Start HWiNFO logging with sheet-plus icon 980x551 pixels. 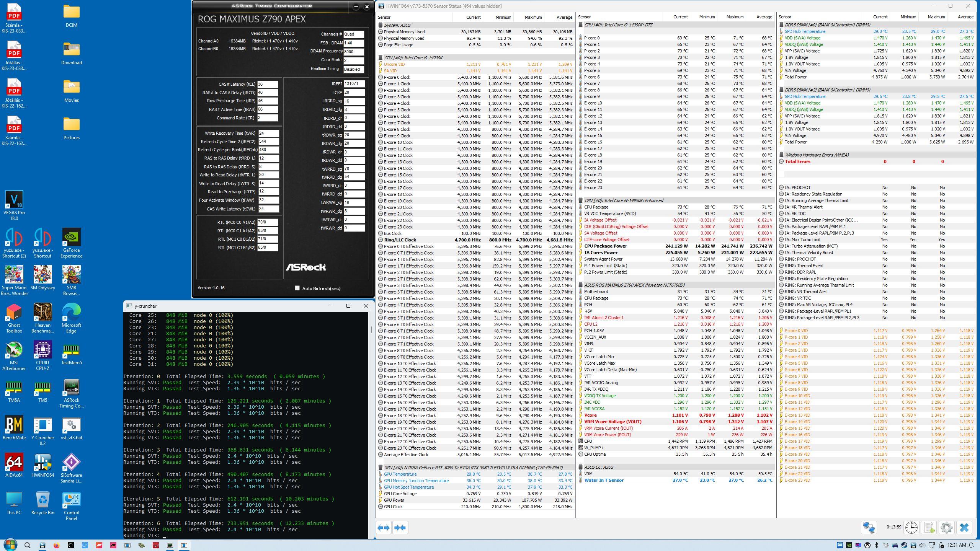[x=929, y=528]
